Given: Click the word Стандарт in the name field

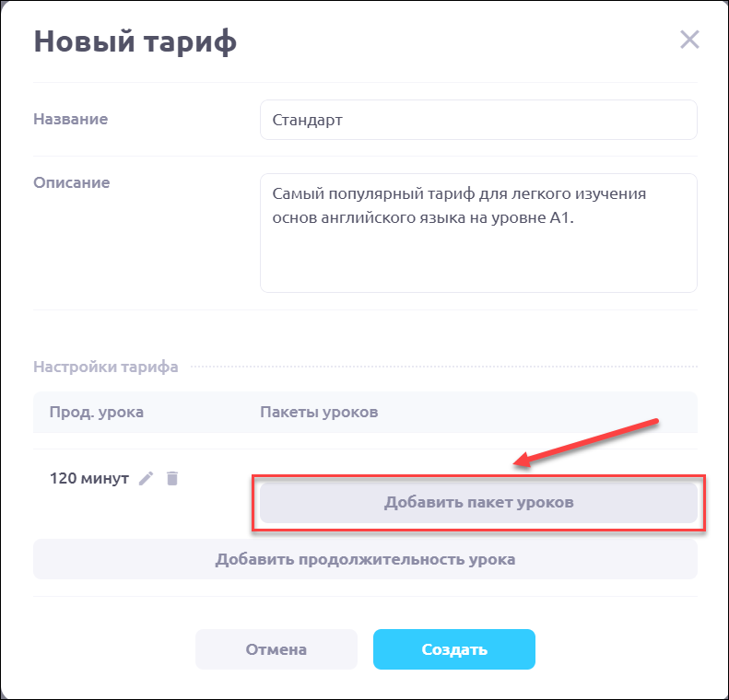Looking at the screenshot, I should tap(308, 120).
